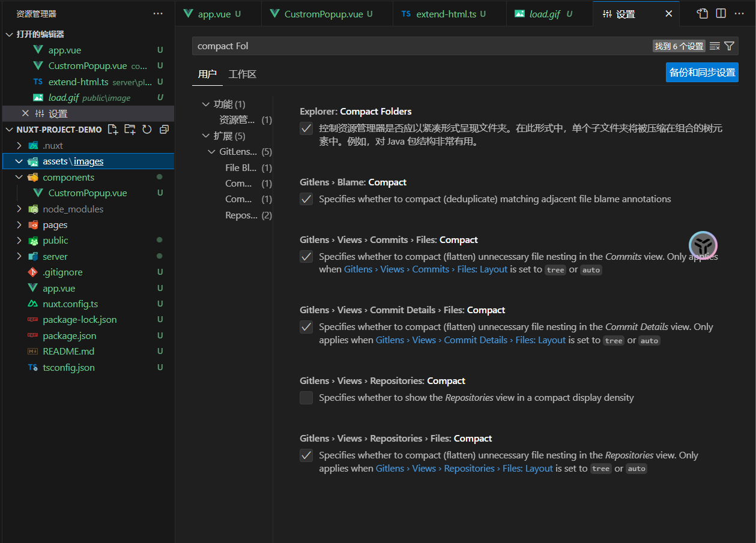Click the npm icon beside package-lock.json
The height and width of the screenshot is (543, 756).
point(33,320)
